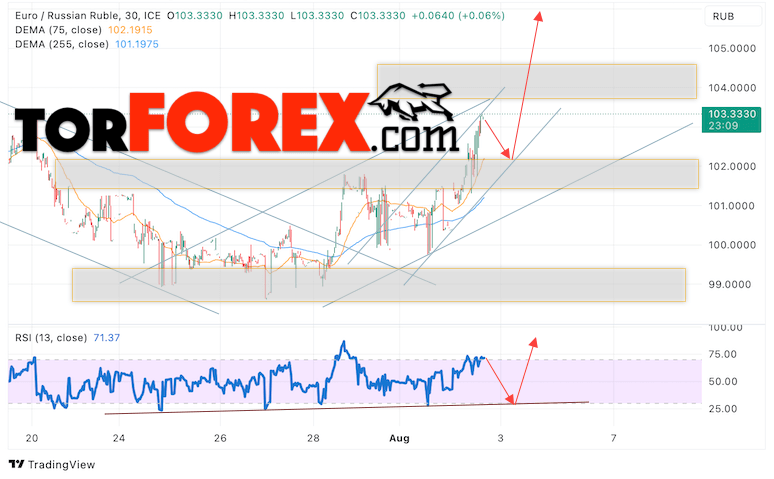This screenshot has height=479, width=774.
Task: Click the date 24 on time axis
Action: click(x=118, y=438)
